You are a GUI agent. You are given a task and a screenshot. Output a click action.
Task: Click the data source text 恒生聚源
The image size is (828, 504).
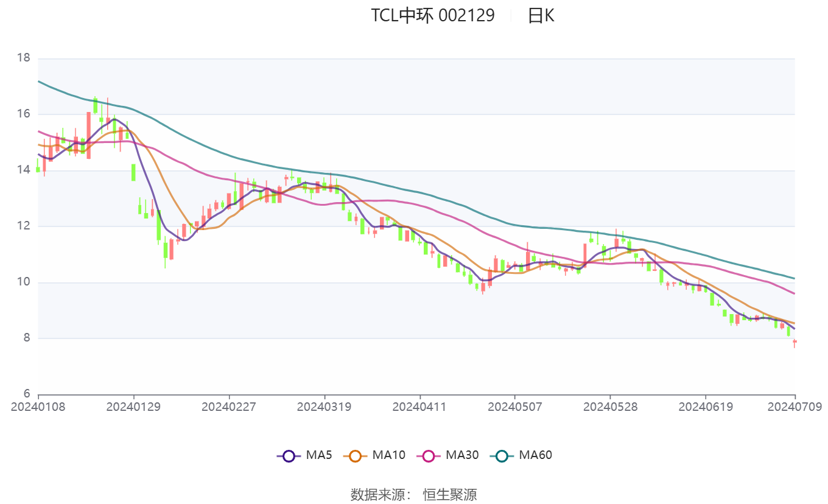[450, 494]
